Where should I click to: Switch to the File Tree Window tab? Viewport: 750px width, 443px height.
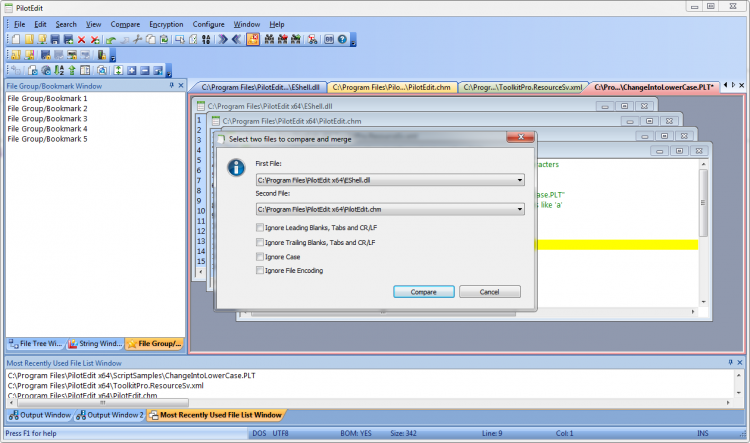[x=35, y=343]
